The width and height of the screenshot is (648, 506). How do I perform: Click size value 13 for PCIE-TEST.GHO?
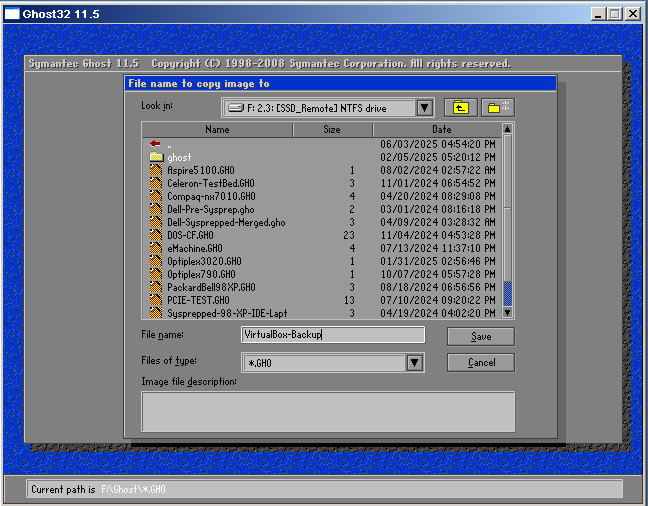[349, 300]
